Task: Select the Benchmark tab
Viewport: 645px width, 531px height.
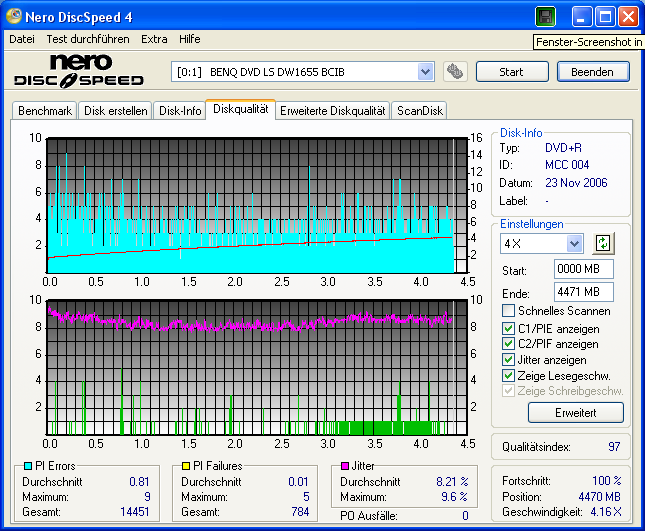Action: click(45, 111)
